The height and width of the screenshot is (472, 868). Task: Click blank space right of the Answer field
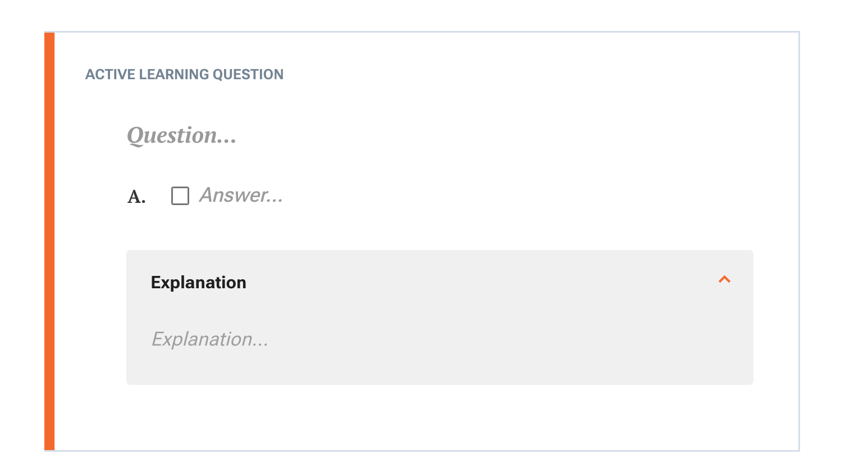(517, 196)
